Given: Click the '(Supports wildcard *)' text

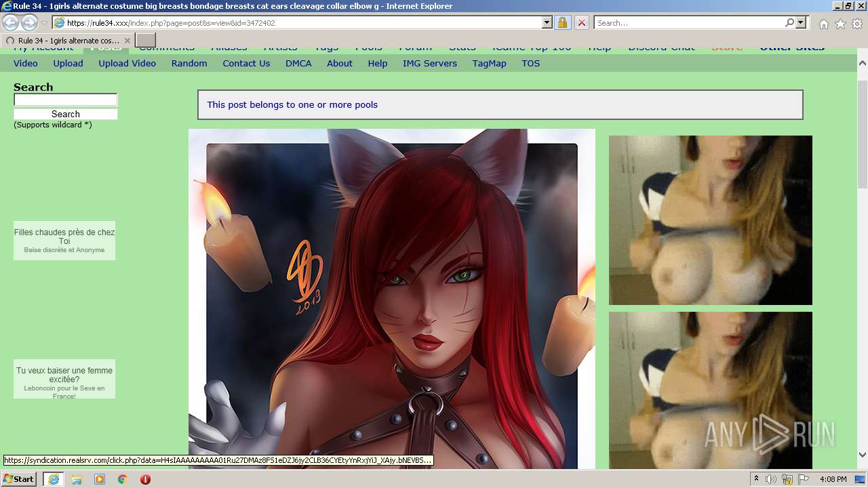Looking at the screenshot, I should [53, 125].
